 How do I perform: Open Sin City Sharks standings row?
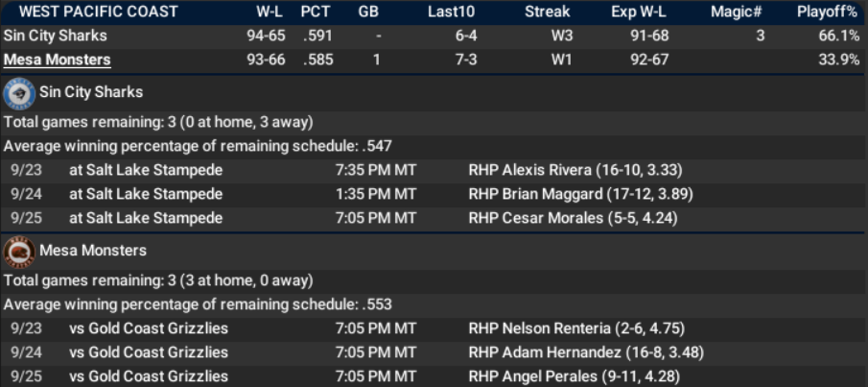[x=55, y=36]
